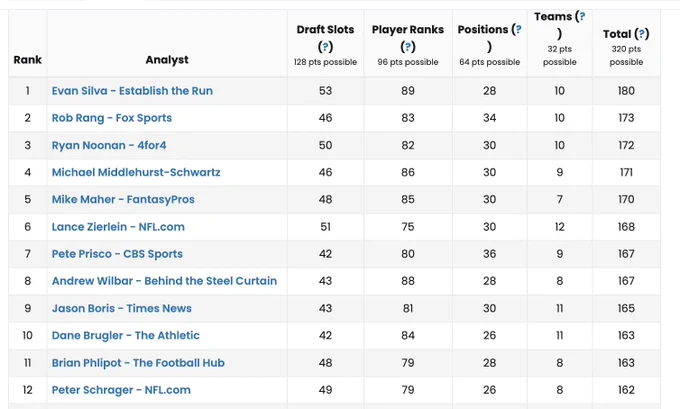Image resolution: width=680 pixels, height=409 pixels.
Task: Click Pete Prisco - CBS Sports link
Action: click(x=117, y=254)
